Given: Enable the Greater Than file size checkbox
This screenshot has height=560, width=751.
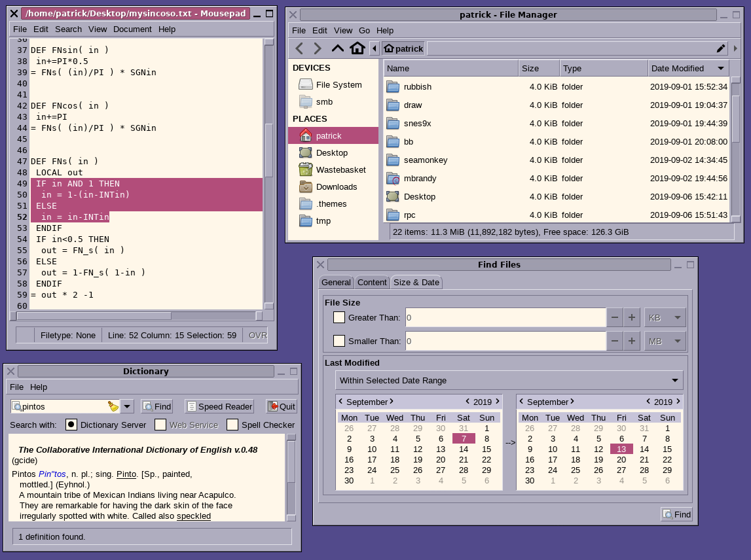Looking at the screenshot, I should pos(339,317).
